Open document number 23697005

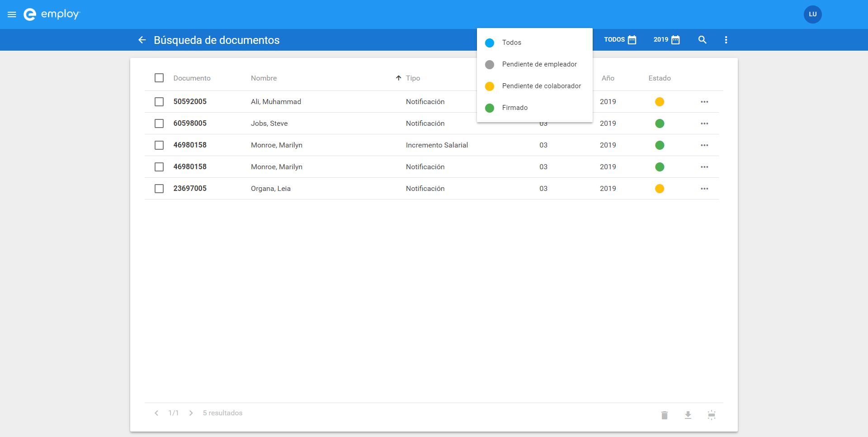(x=190, y=189)
